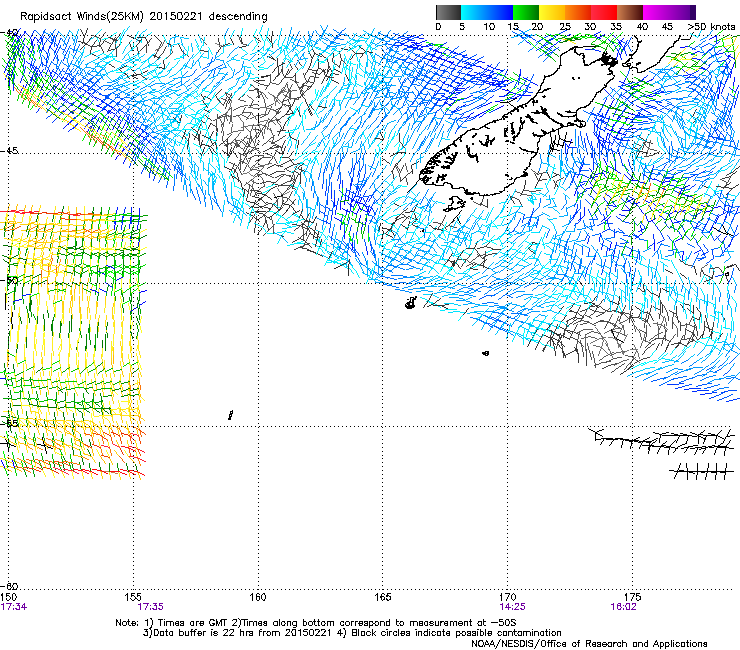Select the longitude label '160'
This screenshot has height=650, width=740.
coord(258,597)
